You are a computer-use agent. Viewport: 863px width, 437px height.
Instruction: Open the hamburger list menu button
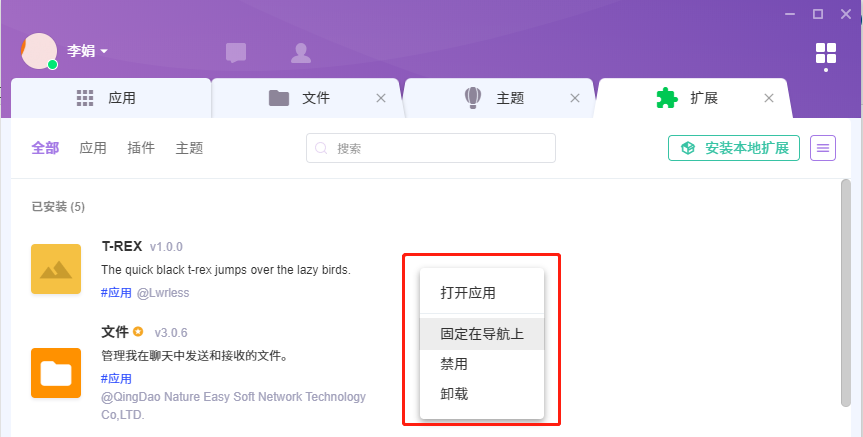[x=823, y=148]
